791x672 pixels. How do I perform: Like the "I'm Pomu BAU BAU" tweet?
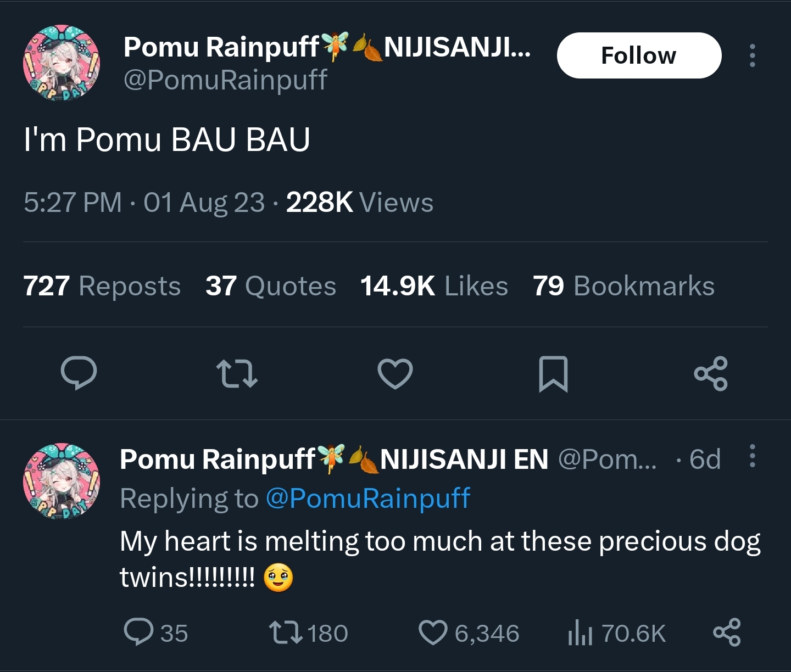[x=395, y=373]
